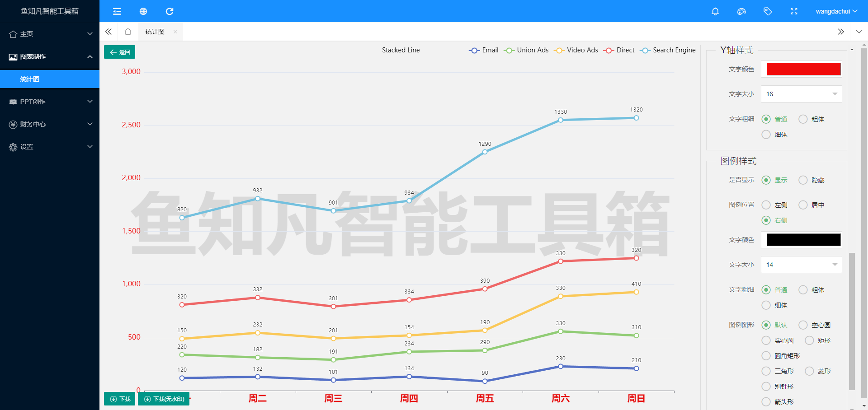Choose 三角形 legend shape
The image size is (868, 410).
(x=778, y=371)
